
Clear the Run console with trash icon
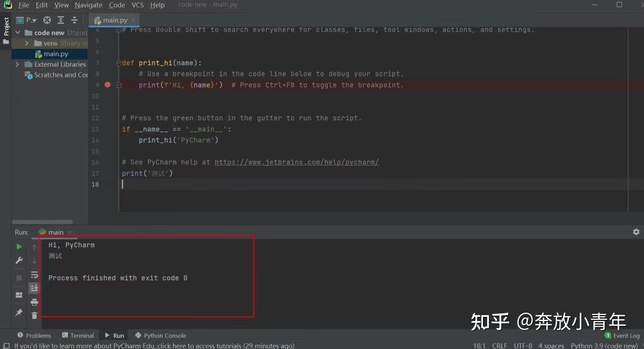[x=34, y=316]
